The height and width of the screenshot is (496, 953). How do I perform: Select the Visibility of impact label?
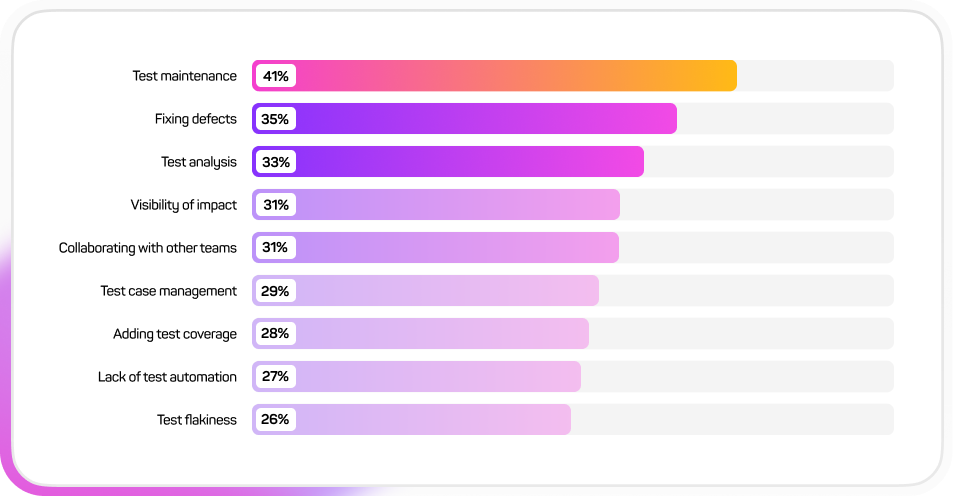point(184,205)
